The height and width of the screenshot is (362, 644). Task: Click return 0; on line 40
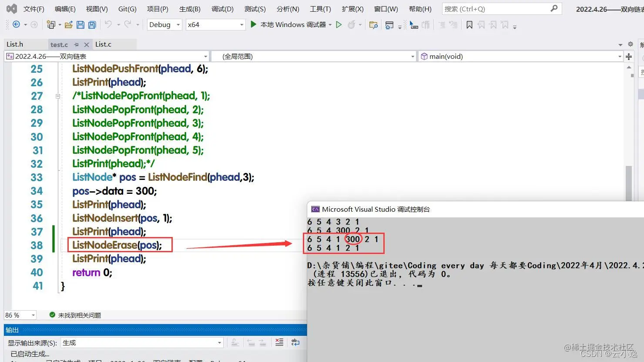coord(92,272)
